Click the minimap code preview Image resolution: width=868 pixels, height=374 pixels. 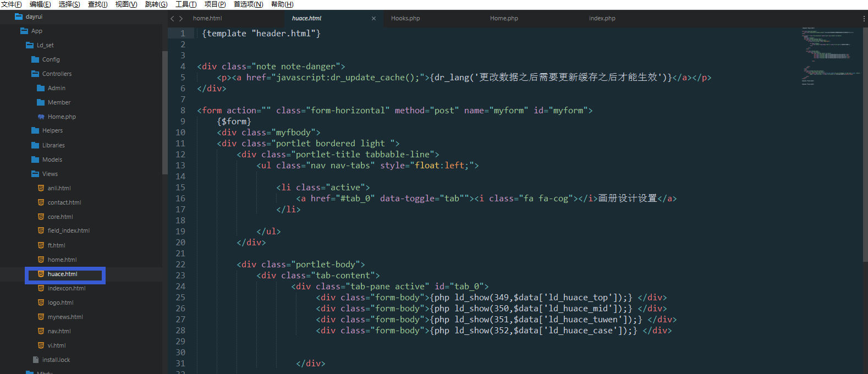click(832, 55)
